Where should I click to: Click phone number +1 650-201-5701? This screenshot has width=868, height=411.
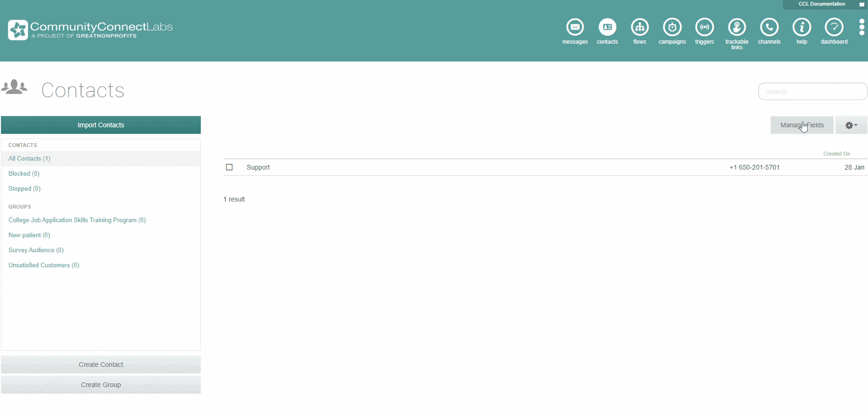[x=754, y=167]
